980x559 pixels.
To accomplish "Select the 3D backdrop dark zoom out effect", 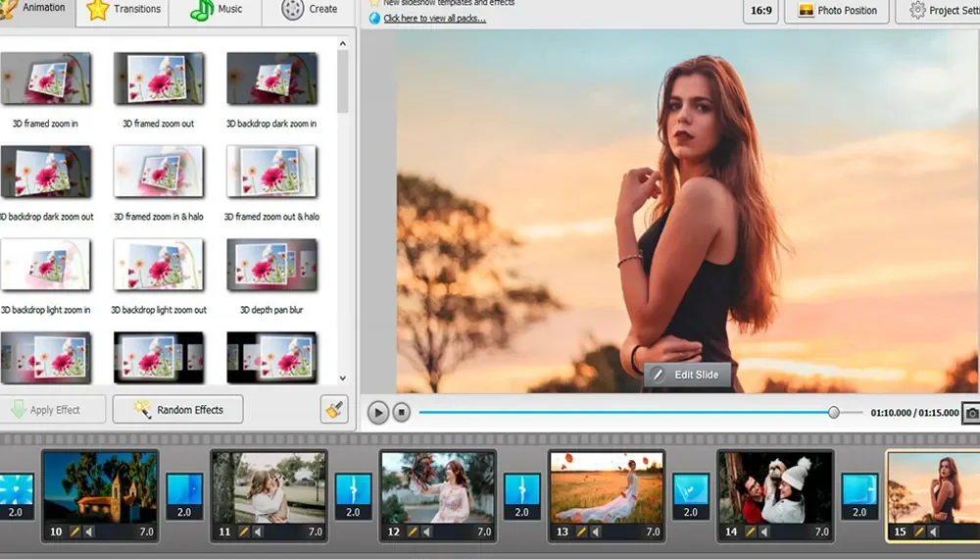I will [x=46, y=172].
